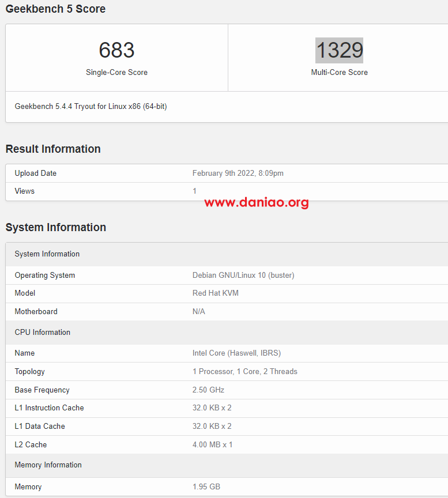Select the L1 Instruction Cache 32.0 KB x 2 value
The image size is (448, 498).
click(x=212, y=408)
